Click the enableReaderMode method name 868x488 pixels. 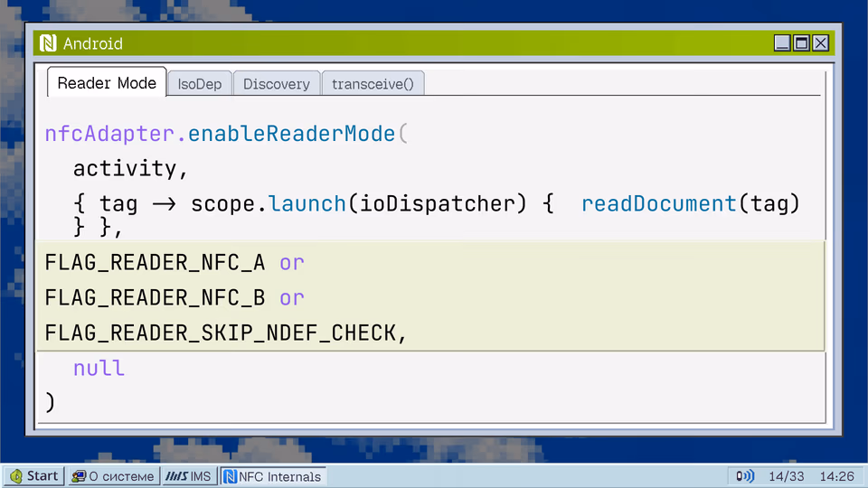tap(291, 134)
